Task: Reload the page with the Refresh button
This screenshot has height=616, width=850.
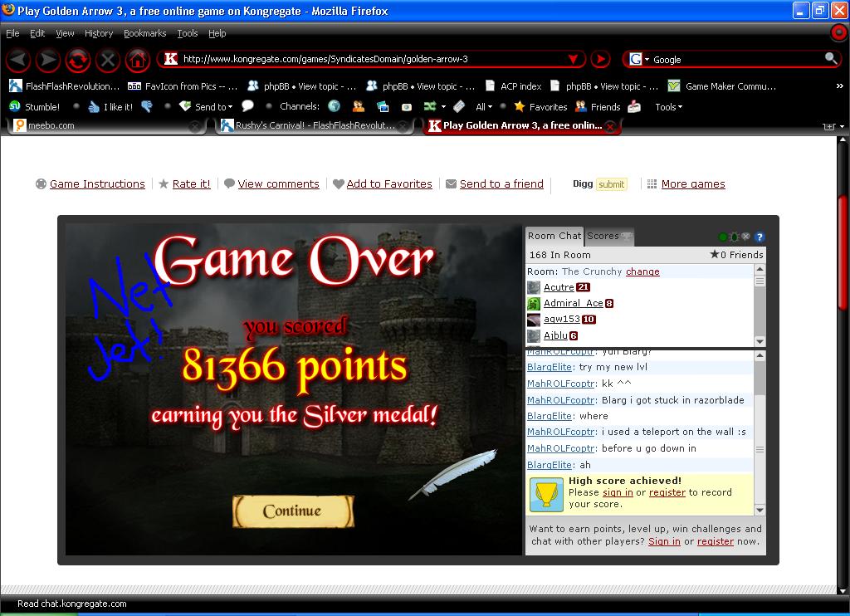Action: click(77, 60)
